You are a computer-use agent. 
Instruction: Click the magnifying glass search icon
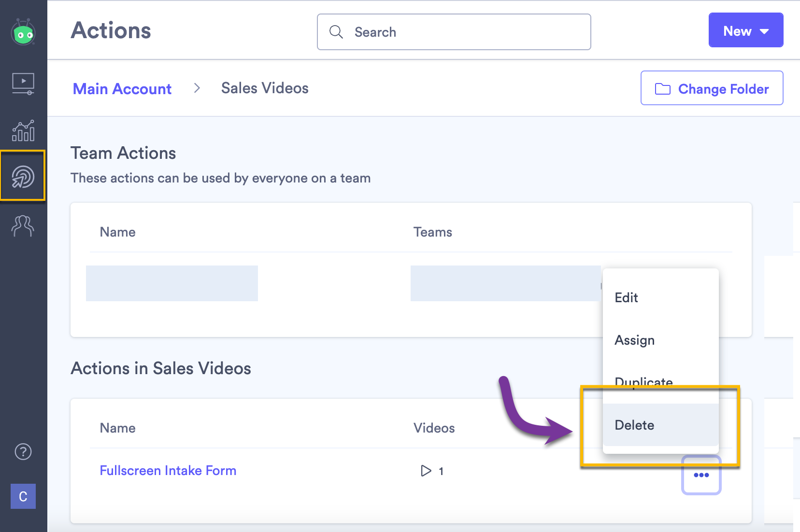337,32
